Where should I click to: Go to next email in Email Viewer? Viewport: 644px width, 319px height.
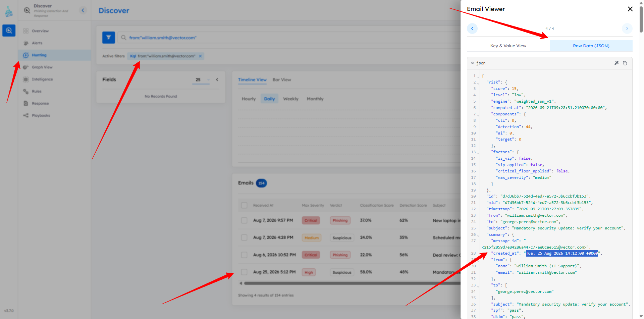[x=627, y=29]
